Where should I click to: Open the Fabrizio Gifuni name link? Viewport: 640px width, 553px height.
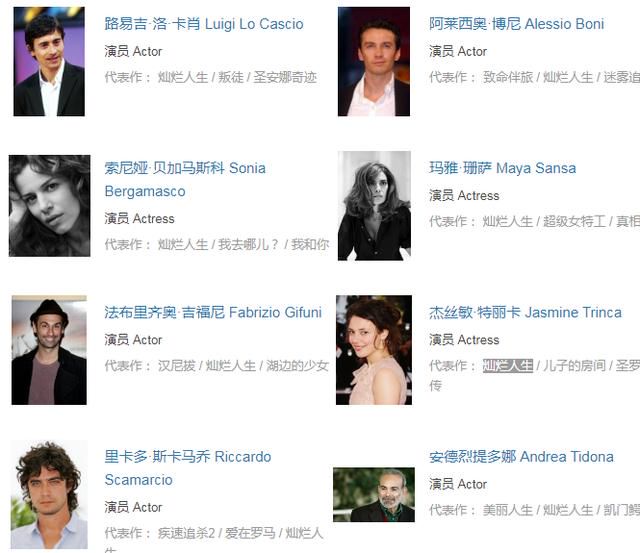point(213,313)
